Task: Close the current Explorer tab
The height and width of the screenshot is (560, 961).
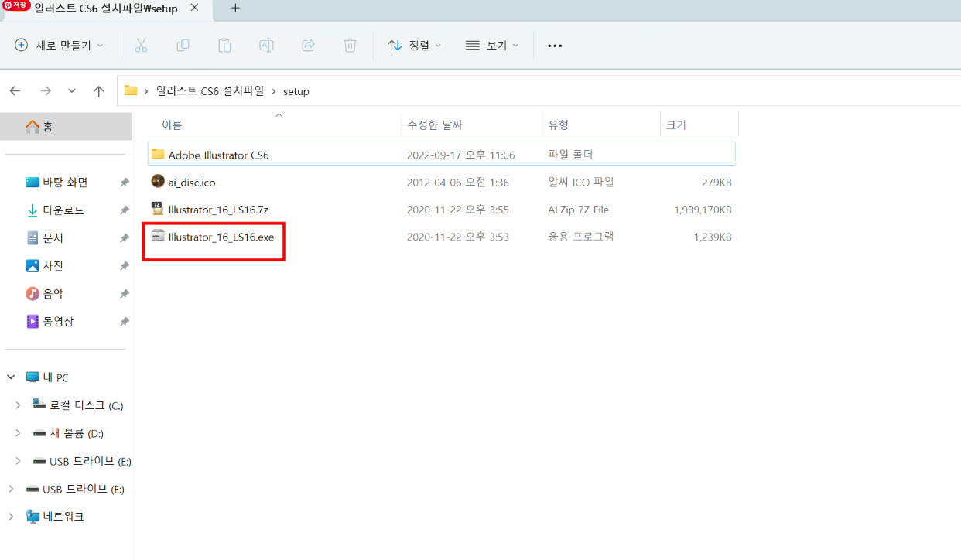Action: [196, 8]
